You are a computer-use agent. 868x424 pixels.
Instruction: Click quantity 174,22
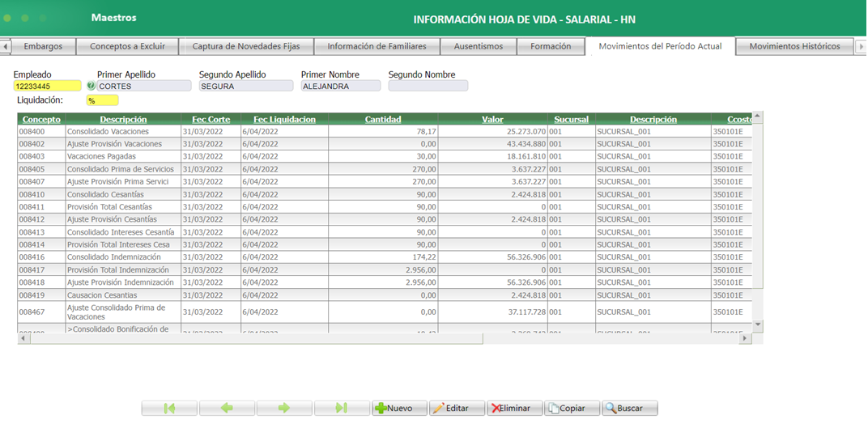(424, 257)
